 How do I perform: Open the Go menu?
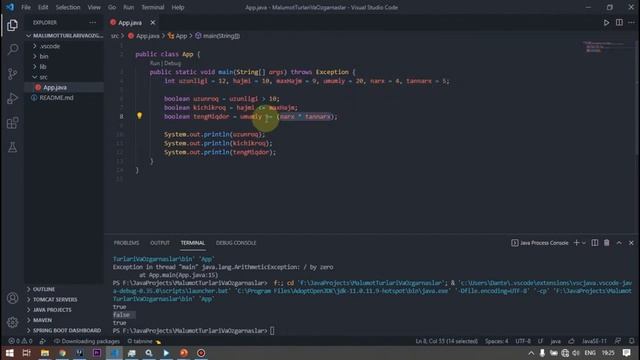(112, 7)
